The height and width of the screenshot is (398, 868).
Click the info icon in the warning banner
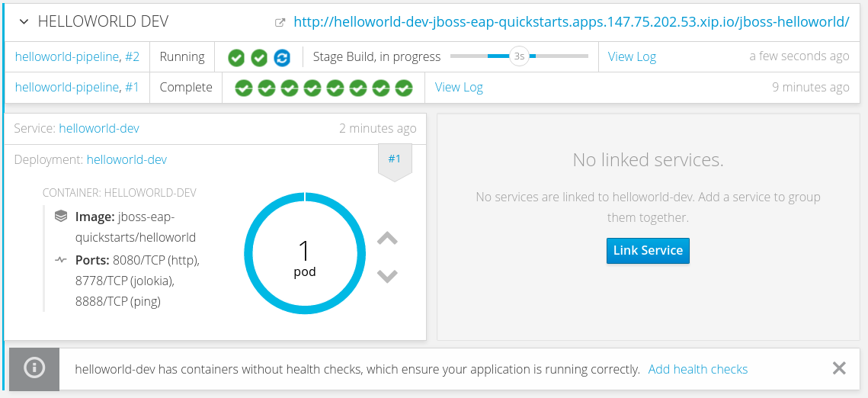tap(34, 368)
